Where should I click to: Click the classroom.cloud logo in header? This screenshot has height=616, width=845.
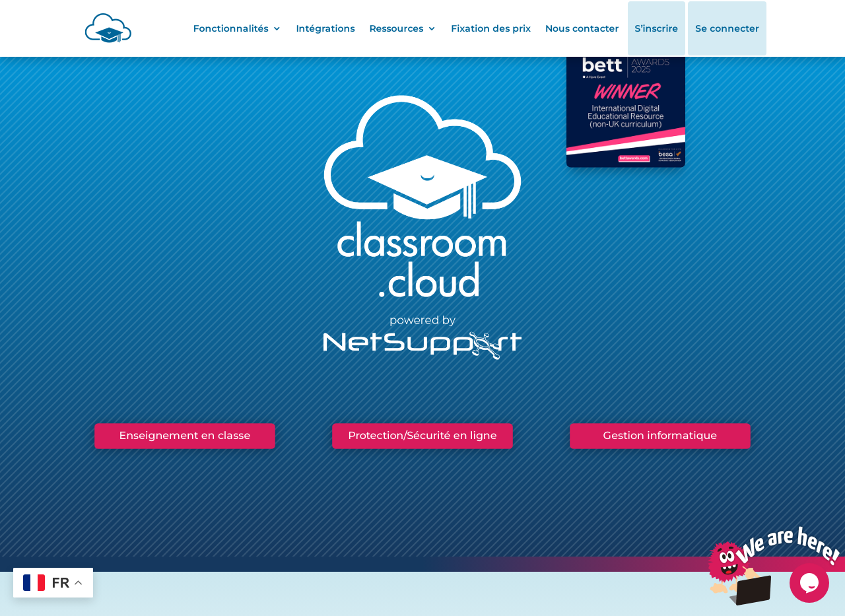tap(108, 28)
